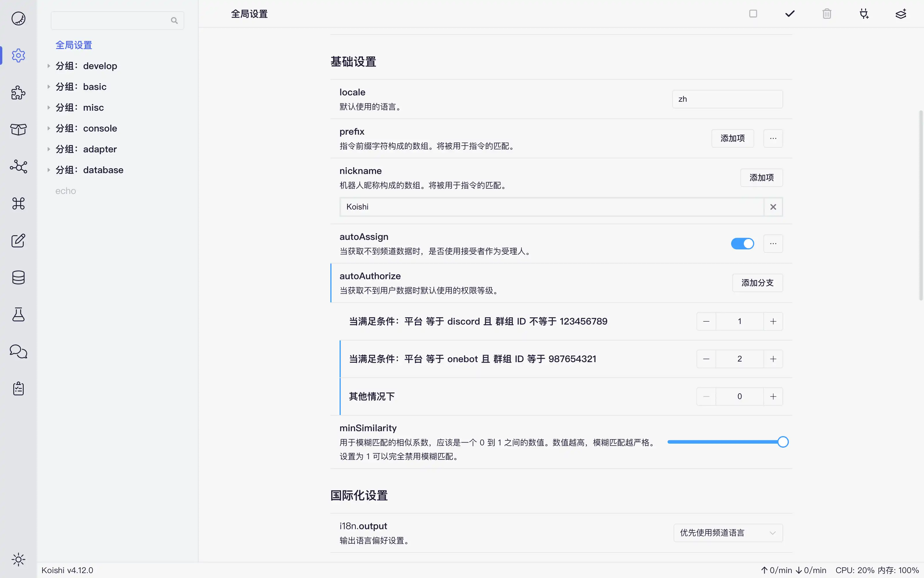Screen dimensions: 924x578
Task: Click the minSimilarity slider handle
Action: pyautogui.click(x=783, y=442)
